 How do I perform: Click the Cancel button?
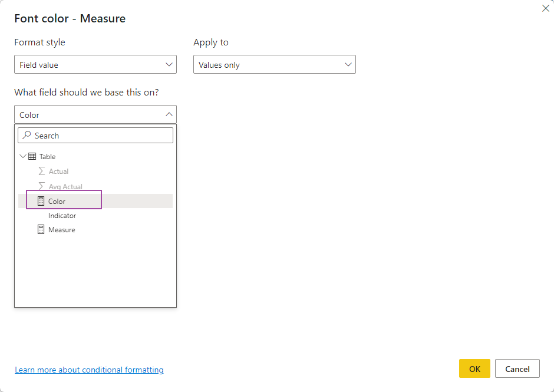click(517, 368)
